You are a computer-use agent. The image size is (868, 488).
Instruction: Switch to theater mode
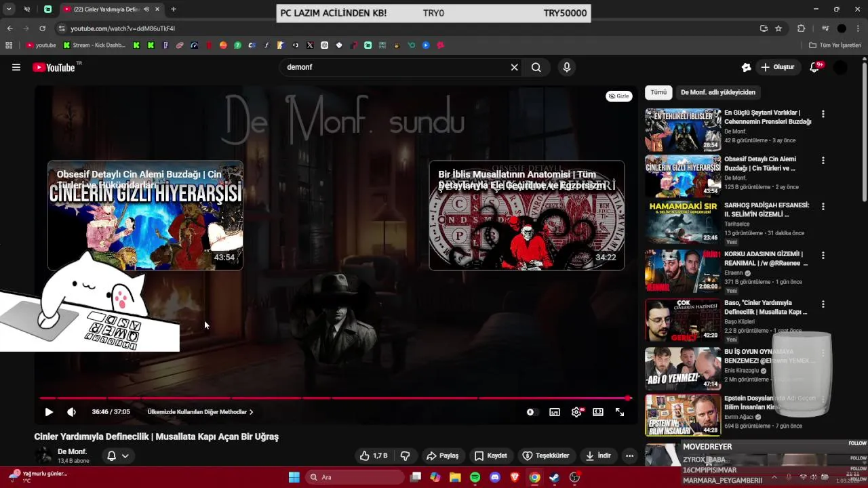[598, 412]
